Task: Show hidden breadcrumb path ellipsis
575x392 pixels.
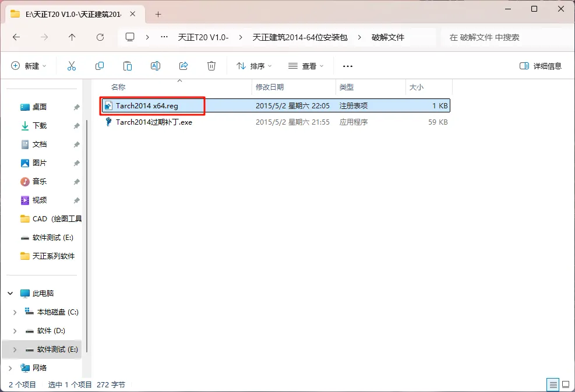Action: (164, 37)
